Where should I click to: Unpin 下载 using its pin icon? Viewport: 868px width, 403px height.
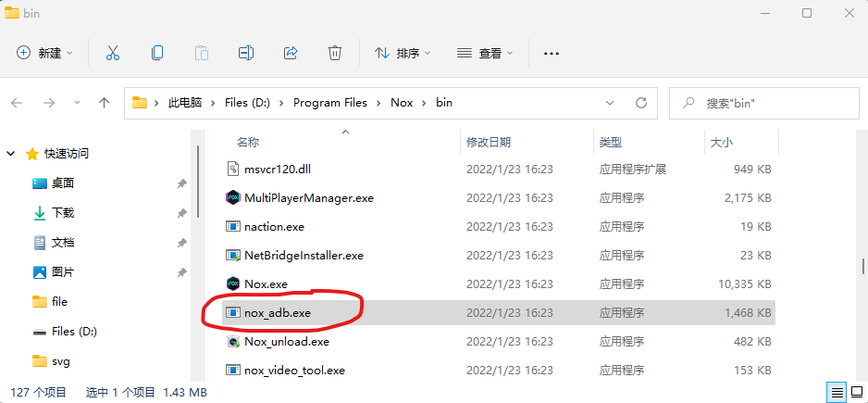click(x=181, y=213)
